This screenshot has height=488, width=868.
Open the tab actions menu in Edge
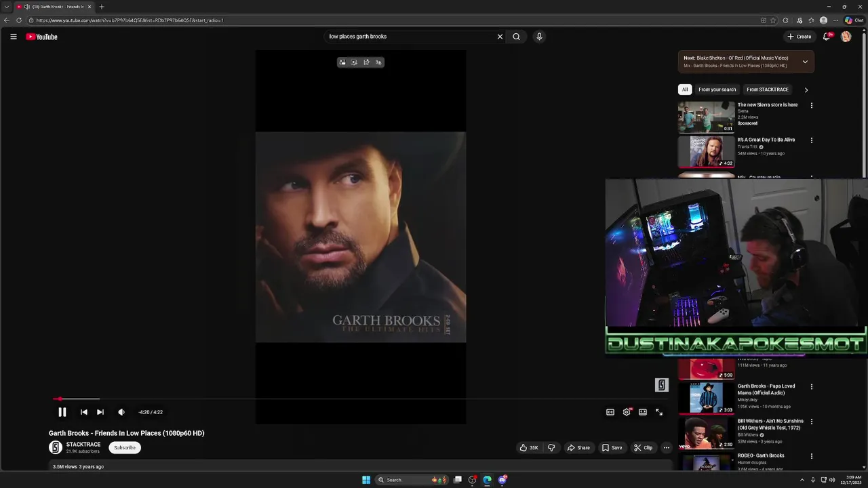click(x=6, y=7)
